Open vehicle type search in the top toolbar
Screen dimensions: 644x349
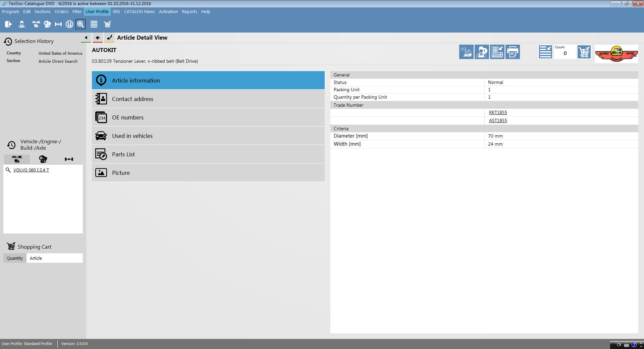click(x=36, y=24)
